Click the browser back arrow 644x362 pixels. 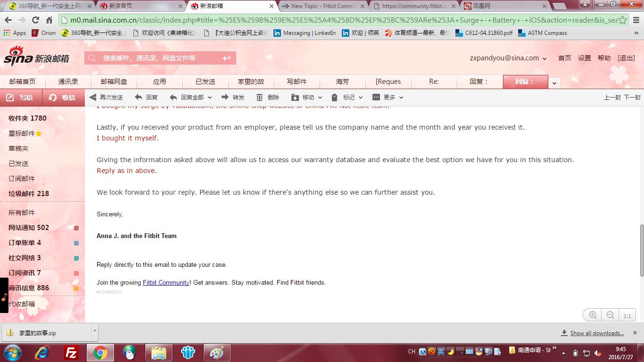click(8, 20)
